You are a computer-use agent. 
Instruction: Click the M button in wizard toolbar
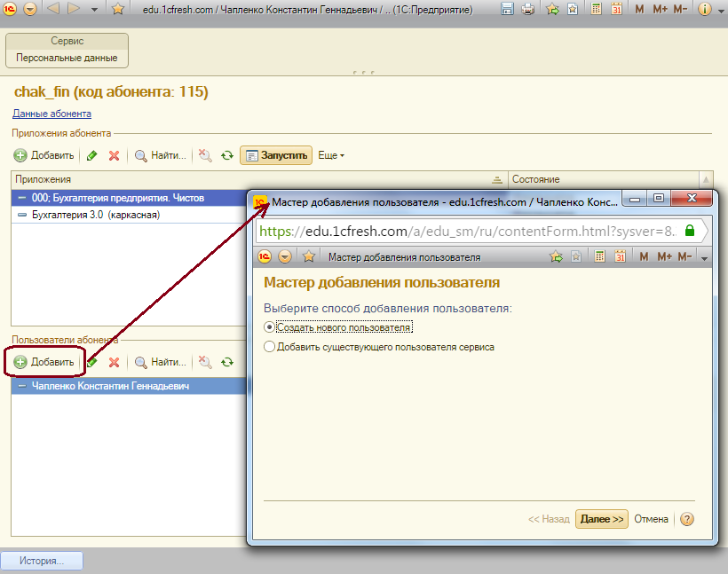pyautogui.click(x=644, y=256)
